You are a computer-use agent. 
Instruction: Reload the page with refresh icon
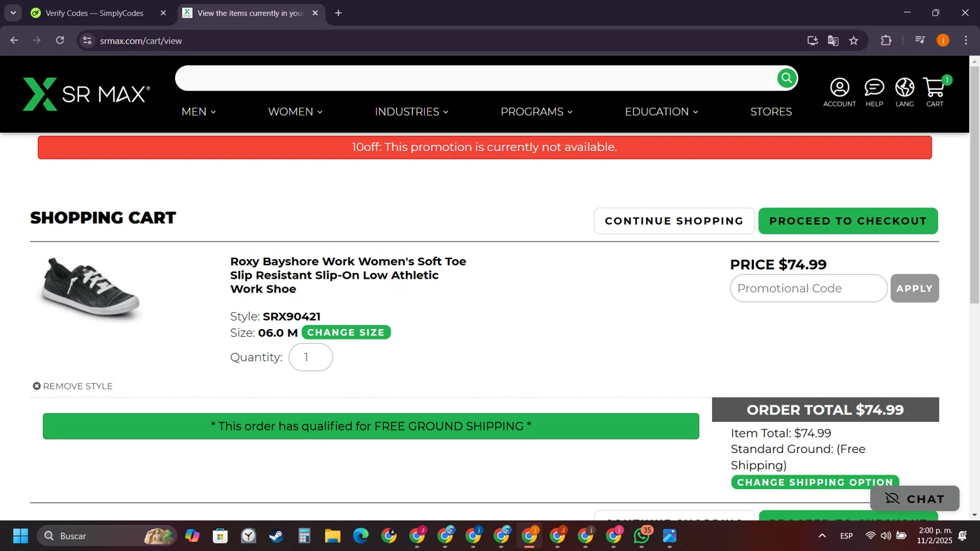tap(60, 40)
